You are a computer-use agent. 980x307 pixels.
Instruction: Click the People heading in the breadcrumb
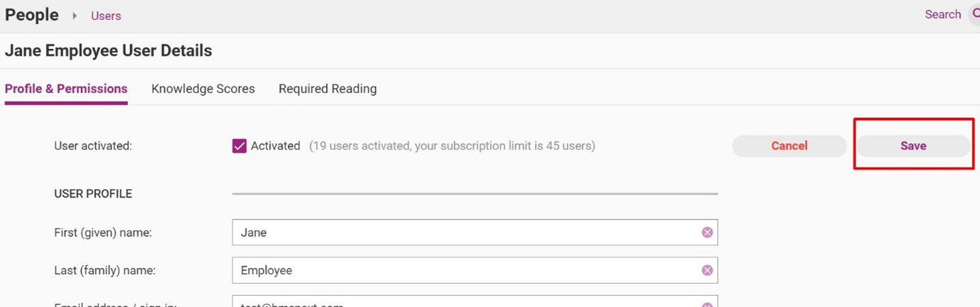32,15
